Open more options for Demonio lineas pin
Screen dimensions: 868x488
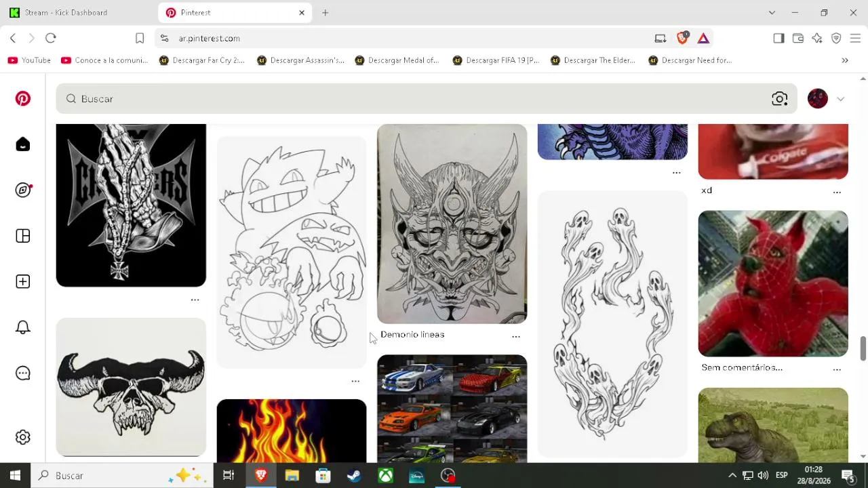coord(516,336)
